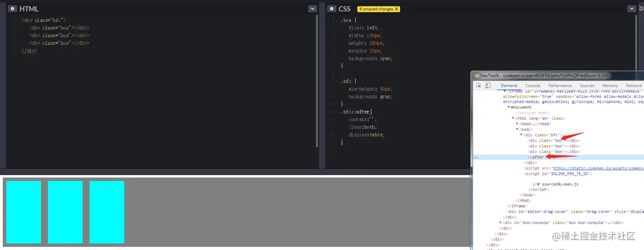Click the DevTools inspect element picker icon
Image resolution: width=644 pixels, height=250 pixels.
(x=478, y=86)
